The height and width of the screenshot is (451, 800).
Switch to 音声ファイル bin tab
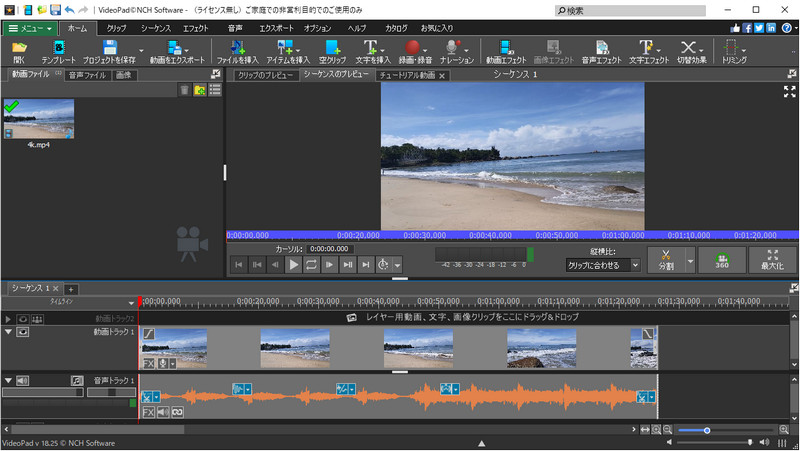(x=87, y=75)
